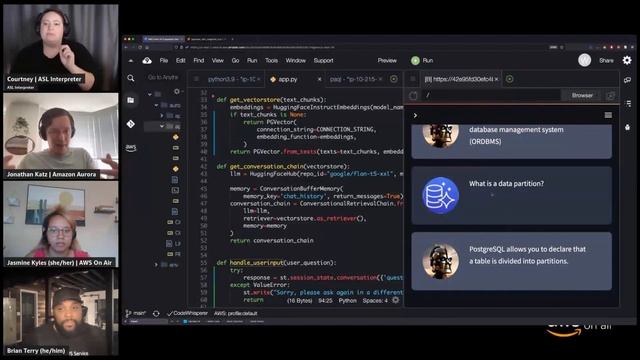
Task: Open the Go menu
Action: (236, 60)
